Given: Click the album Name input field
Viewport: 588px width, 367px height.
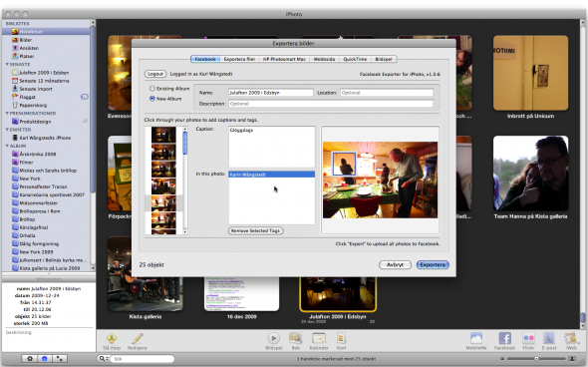Looking at the screenshot, I should point(271,93).
